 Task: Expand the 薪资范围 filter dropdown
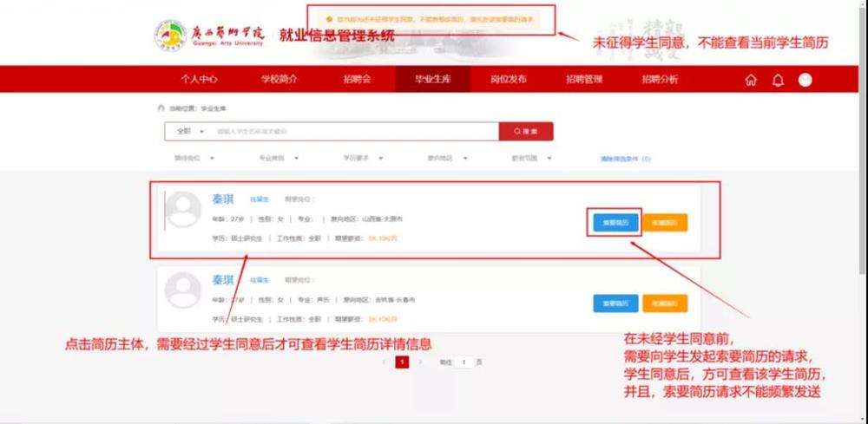point(532,159)
